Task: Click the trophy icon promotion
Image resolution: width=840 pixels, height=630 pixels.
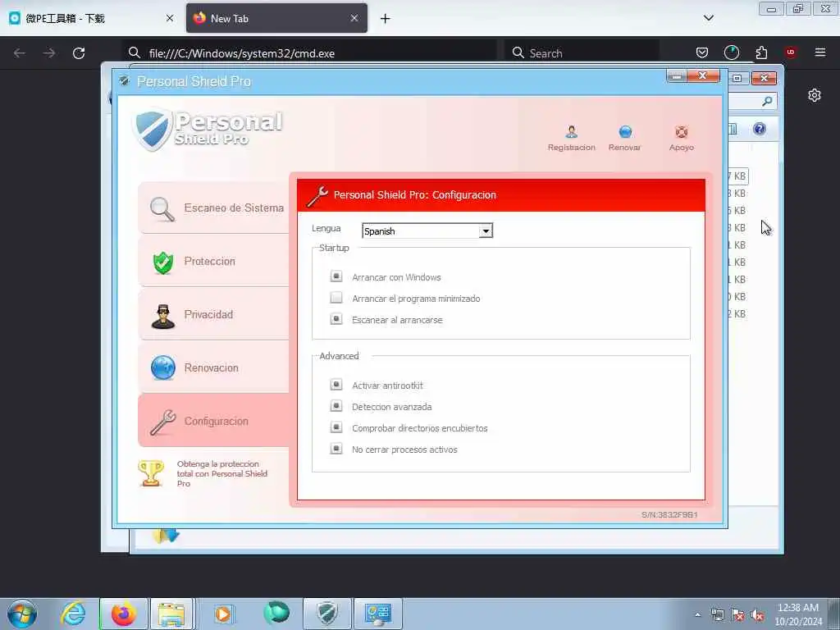Action: pyautogui.click(x=151, y=473)
